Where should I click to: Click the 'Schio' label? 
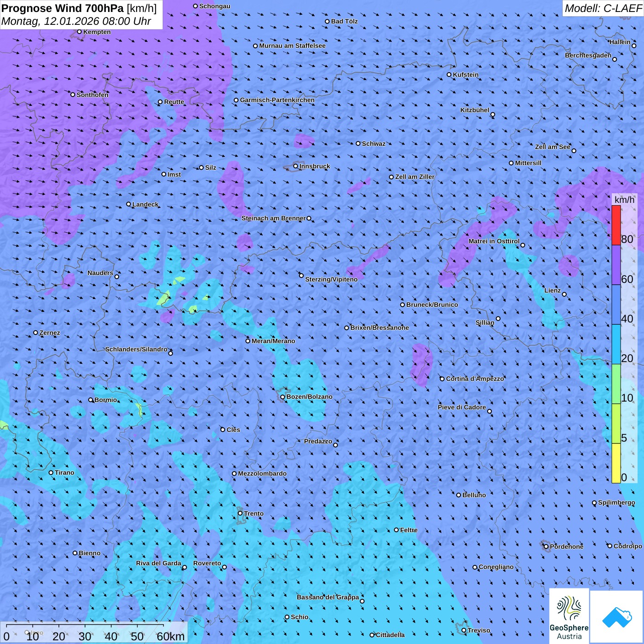pyautogui.click(x=299, y=617)
